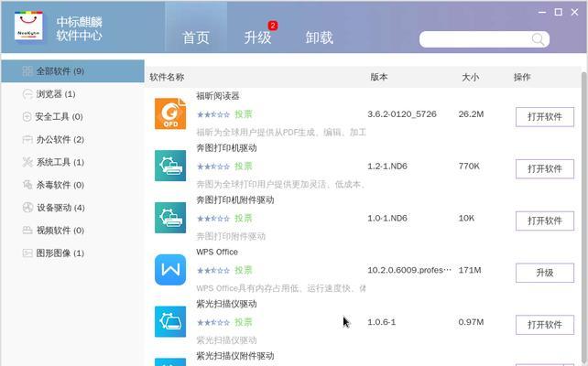Click the antivirus category icon

point(27,185)
